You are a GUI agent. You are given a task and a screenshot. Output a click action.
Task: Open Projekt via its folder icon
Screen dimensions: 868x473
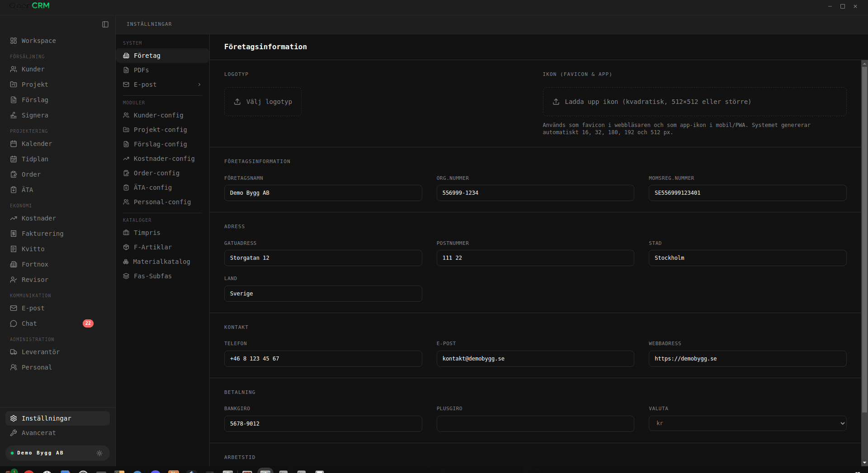[x=14, y=84]
